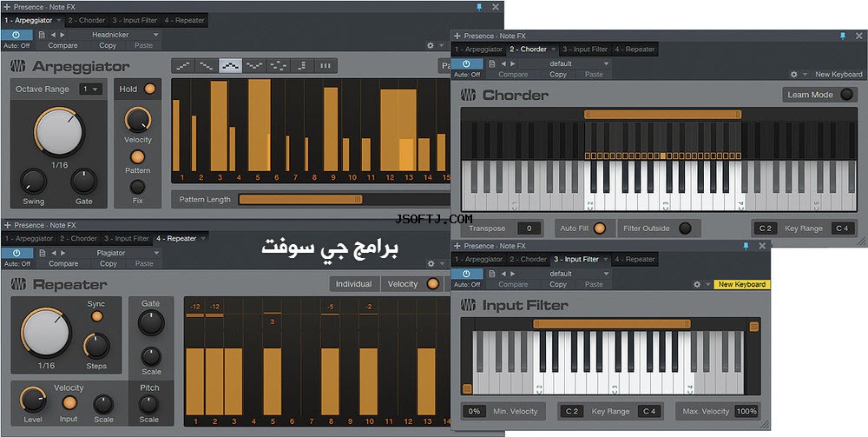Open the Octave Range dropdown
This screenshot has height=437, width=868.
coord(91,89)
